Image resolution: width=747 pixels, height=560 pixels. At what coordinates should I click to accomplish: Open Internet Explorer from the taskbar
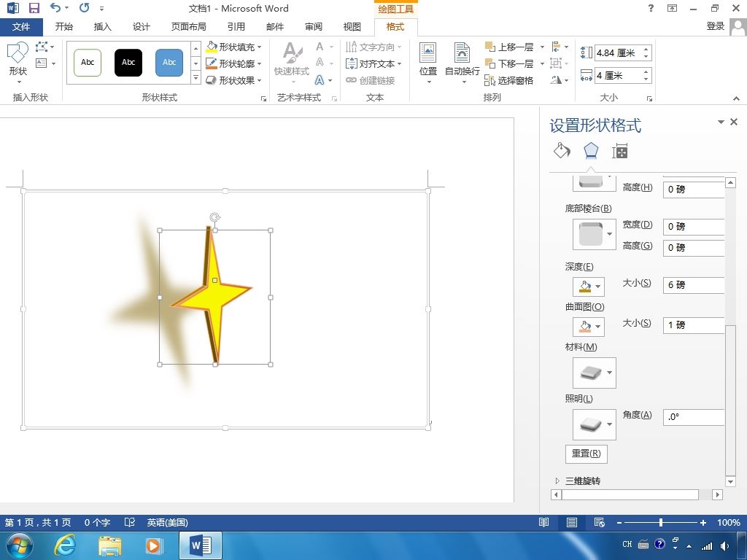(x=65, y=545)
